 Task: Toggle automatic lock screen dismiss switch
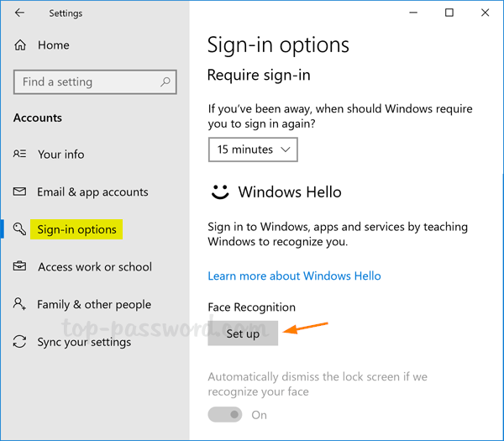225,415
